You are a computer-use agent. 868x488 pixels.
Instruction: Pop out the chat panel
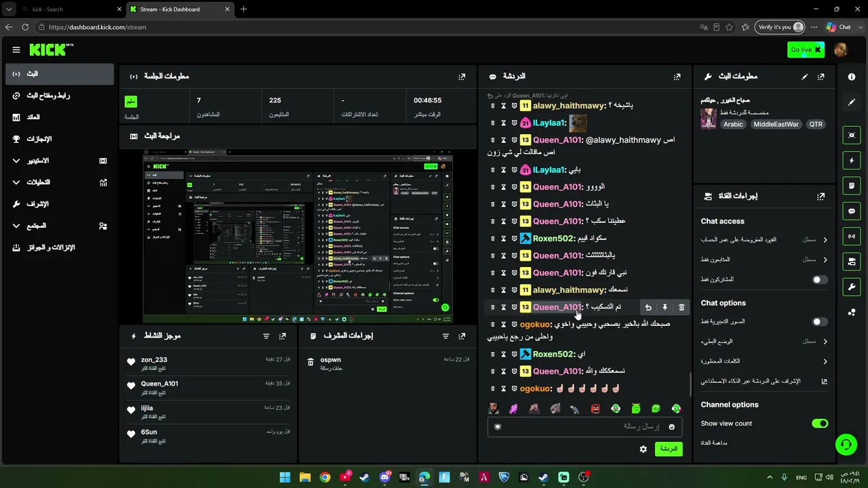pyautogui.click(x=677, y=77)
